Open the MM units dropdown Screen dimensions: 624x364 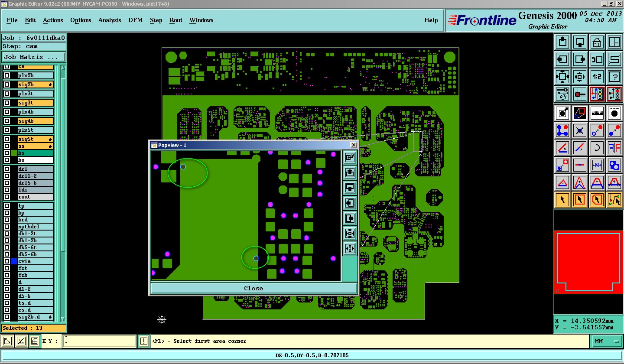coord(607,341)
